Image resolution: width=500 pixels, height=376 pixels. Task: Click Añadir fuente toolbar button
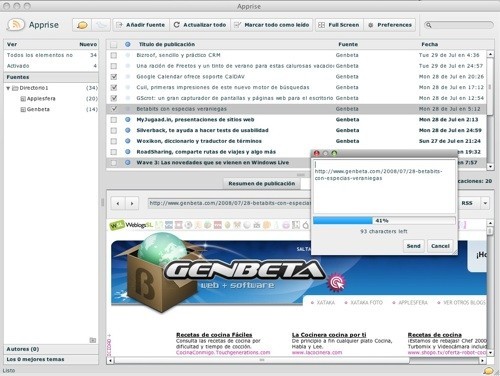pyautogui.click(x=141, y=25)
